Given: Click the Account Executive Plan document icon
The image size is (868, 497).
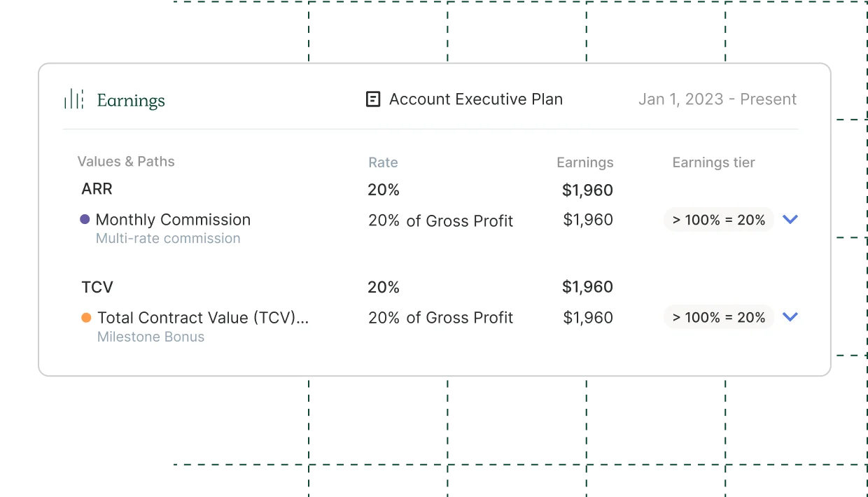Looking at the screenshot, I should coord(374,99).
